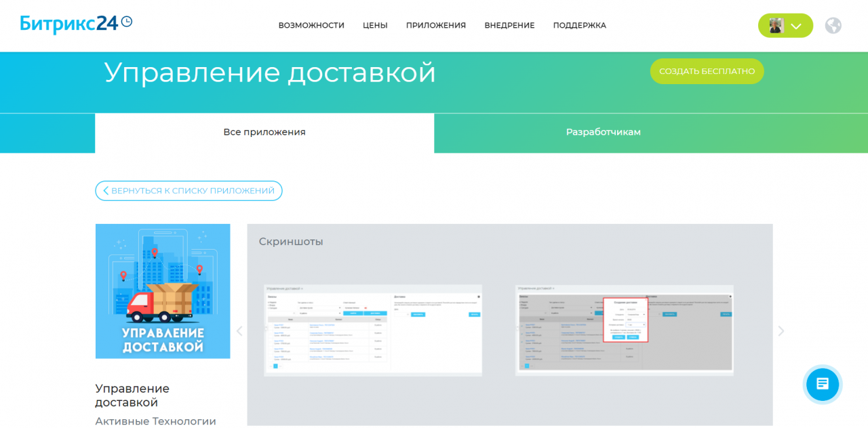Open the second screenshot with the red-outlined dialog

[x=624, y=330]
